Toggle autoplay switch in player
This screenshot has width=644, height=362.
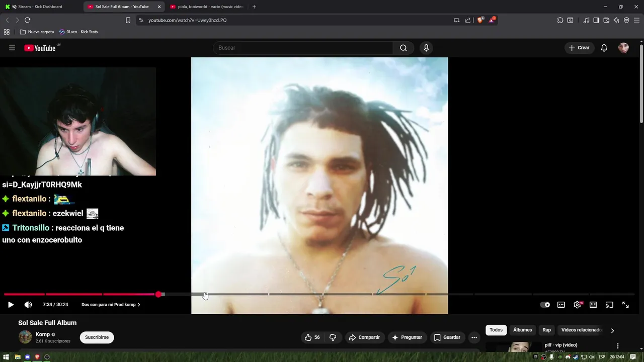pos(545,305)
